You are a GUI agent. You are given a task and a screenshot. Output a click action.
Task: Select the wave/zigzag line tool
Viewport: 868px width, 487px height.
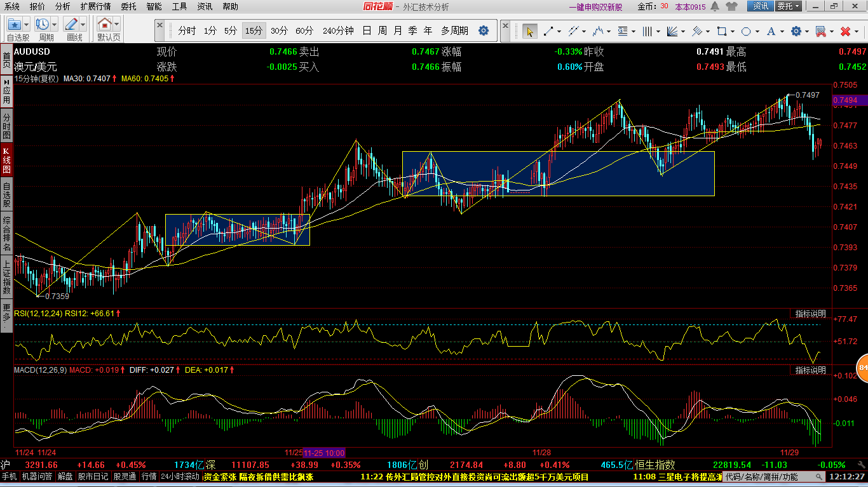point(597,31)
